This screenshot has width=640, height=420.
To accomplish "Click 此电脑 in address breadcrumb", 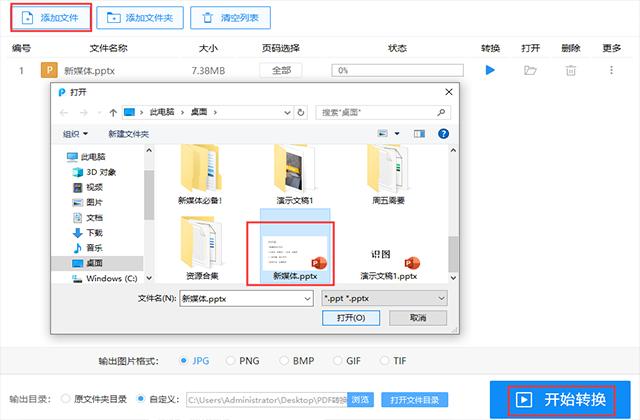I will 162,112.
